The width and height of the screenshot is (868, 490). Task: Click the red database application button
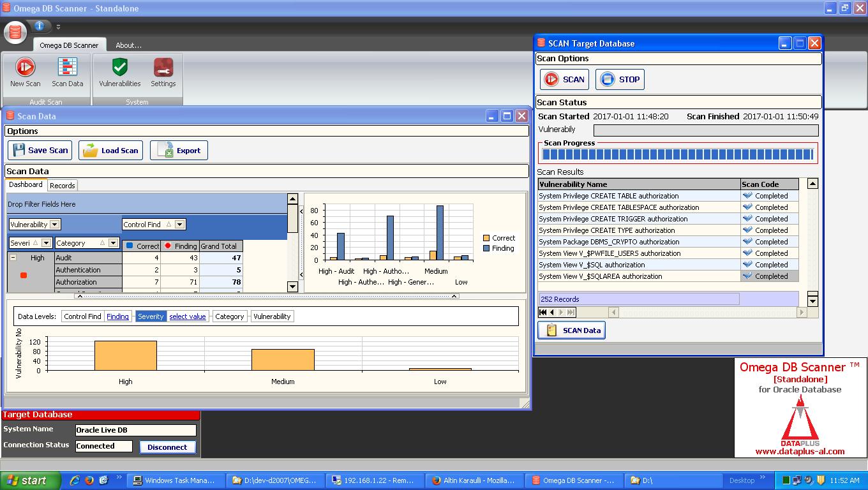pyautogui.click(x=15, y=31)
